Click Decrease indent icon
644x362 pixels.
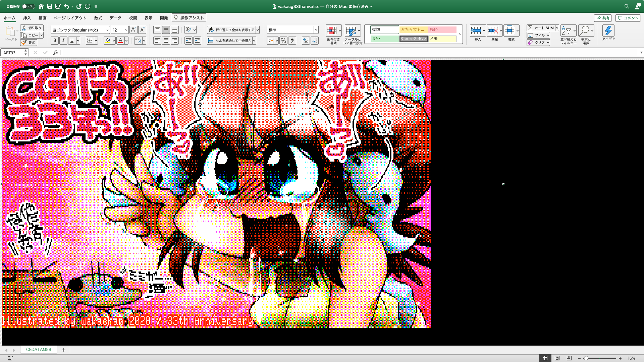pyautogui.click(x=189, y=41)
